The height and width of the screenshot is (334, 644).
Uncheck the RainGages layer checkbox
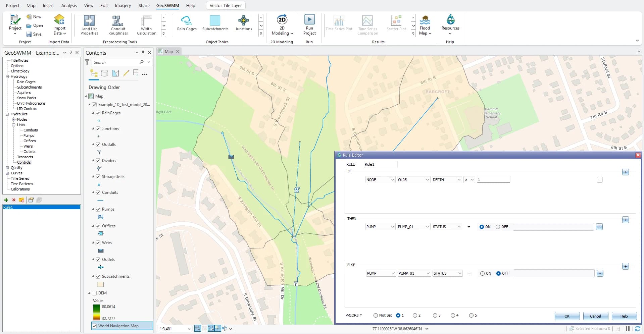[98, 113]
